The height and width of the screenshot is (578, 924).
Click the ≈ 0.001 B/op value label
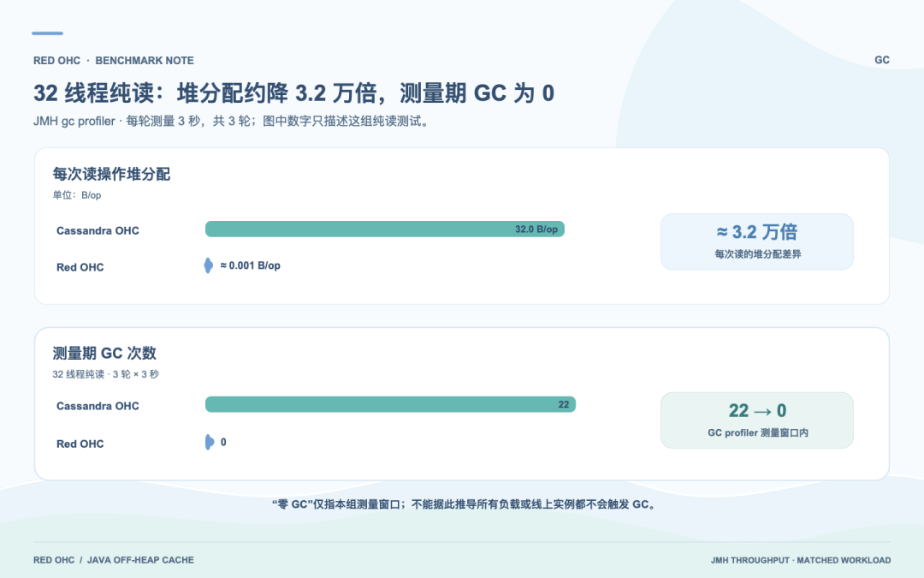[x=251, y=265]
